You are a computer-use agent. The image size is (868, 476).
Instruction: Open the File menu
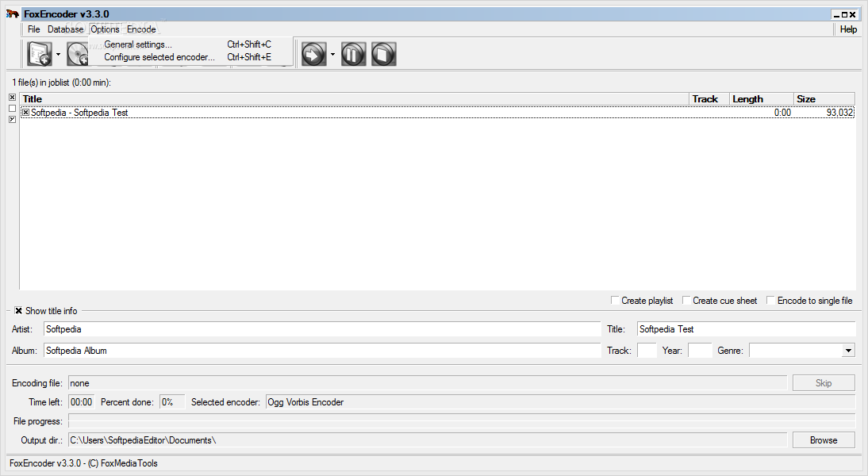coord(34,29)
